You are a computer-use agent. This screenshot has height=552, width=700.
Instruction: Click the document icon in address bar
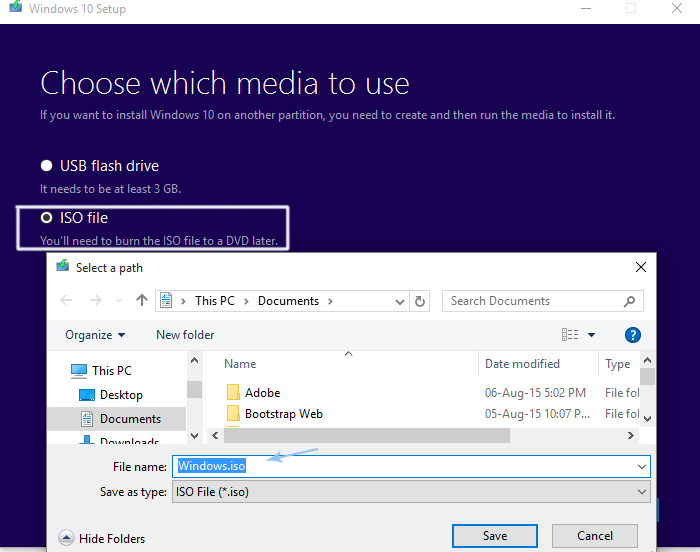tap(166, 301)
